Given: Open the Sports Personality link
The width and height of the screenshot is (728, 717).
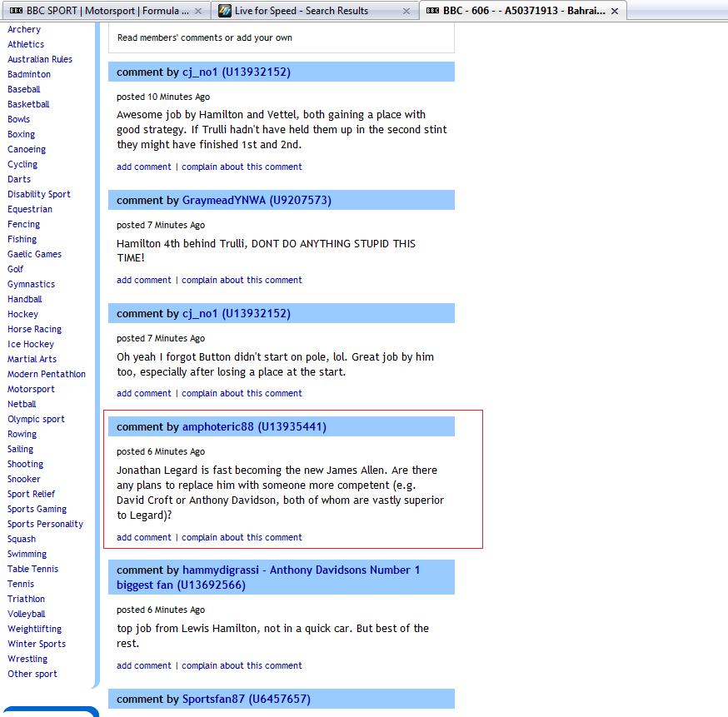Looking at the screenshot, I should 45,524.
